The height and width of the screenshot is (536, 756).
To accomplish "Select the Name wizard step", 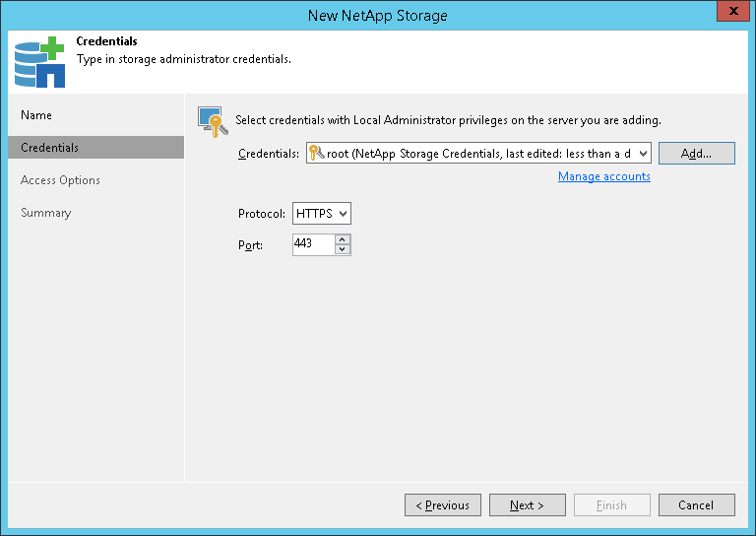I will point(36,115).
